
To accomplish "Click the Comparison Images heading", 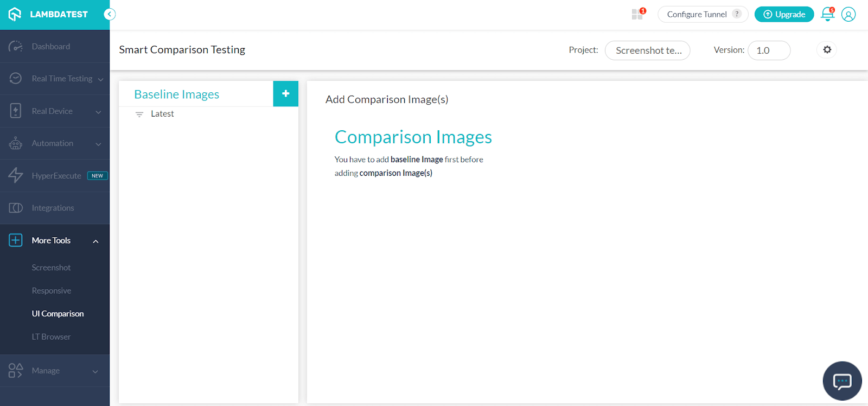I will click(413, 137).
